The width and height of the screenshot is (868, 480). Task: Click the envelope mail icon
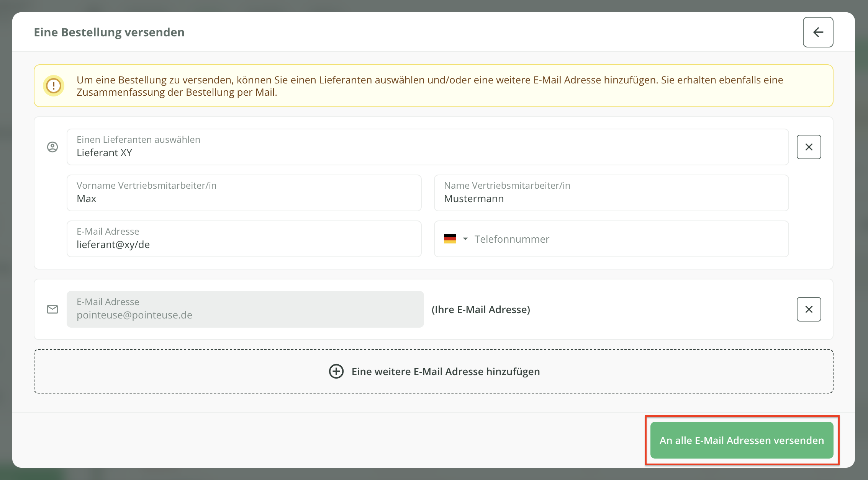pyautogui.click(x=52, y=309)
